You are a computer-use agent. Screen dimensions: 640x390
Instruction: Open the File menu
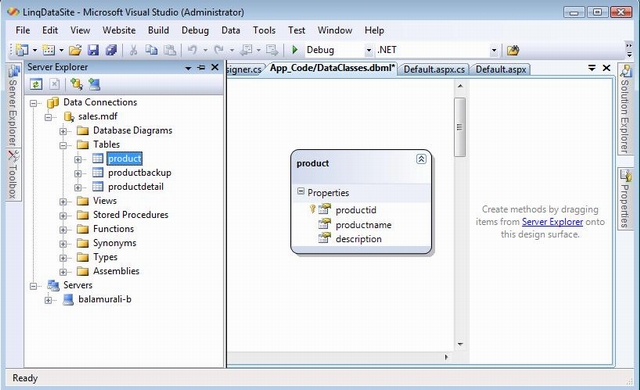coord(23,30)
